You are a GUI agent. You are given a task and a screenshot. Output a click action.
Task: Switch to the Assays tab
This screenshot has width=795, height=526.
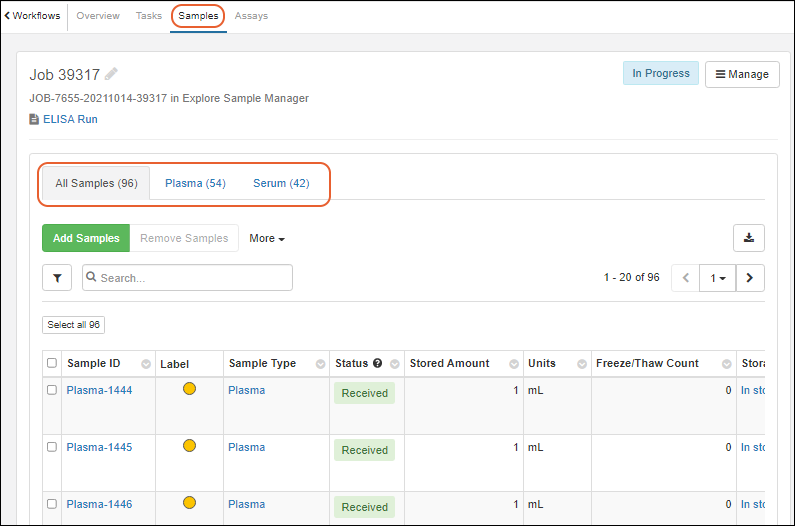251,16
